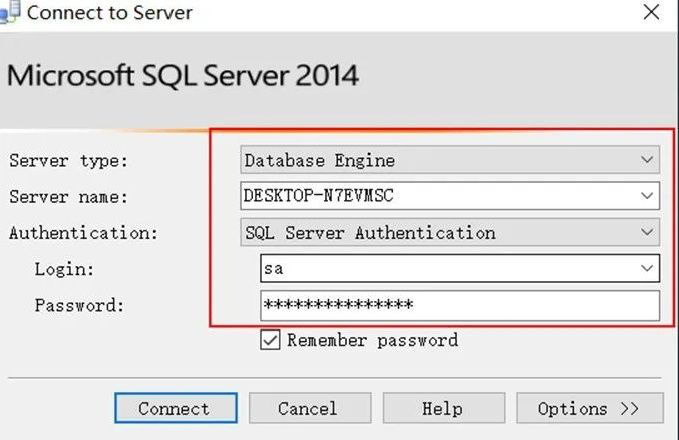Click the Microsoft SQL Server 2014 banner
This screenshot has width=679, height=440.
point(183,76)
